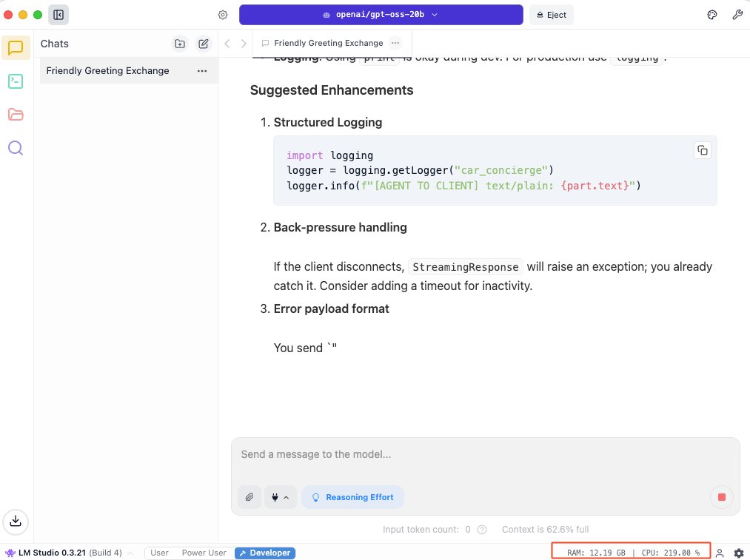750x560 pixels.
Task: Stop generation with red stop button
Action: (x=722, y=497)
